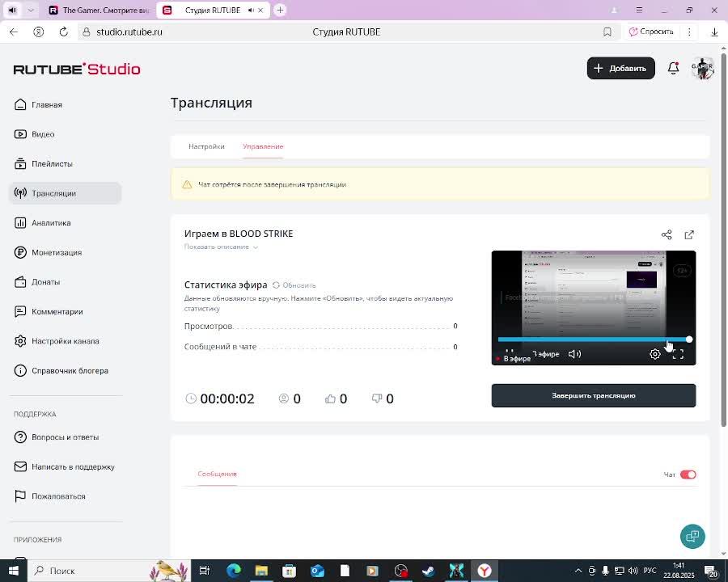Open the Главная sidebar section
This screenshot has width=728, height=582.
coord(38,105)
